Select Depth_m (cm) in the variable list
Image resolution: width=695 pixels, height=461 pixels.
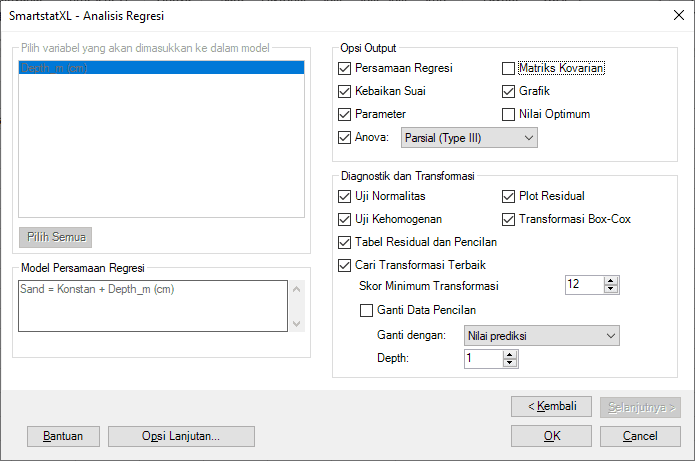tap(161, 68)
